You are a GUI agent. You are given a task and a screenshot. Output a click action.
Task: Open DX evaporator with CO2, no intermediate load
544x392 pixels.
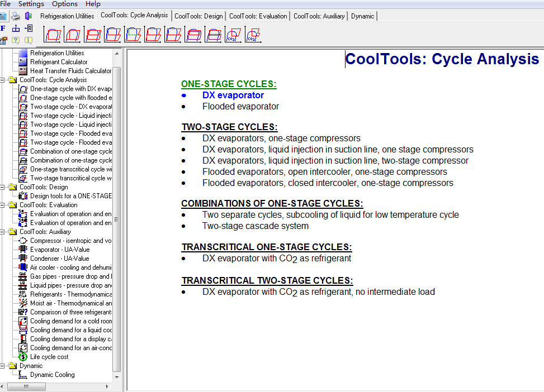tap(319, 292)
